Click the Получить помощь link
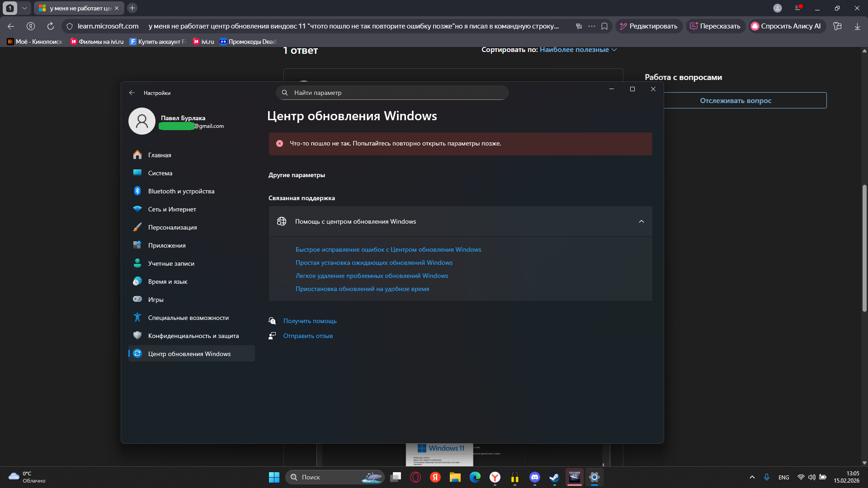The image size is (868, 488). [310, 321]
